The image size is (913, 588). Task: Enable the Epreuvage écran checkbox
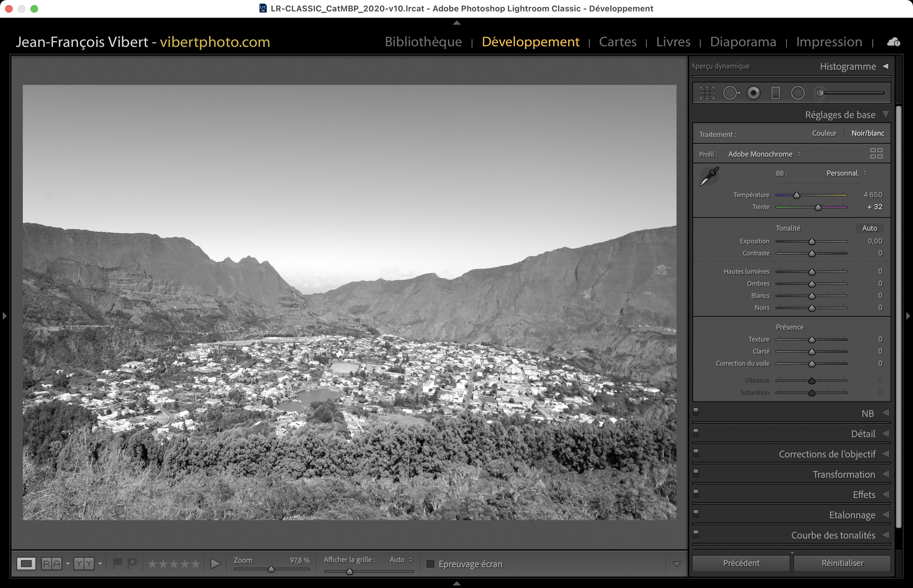[x=431, y=564]
